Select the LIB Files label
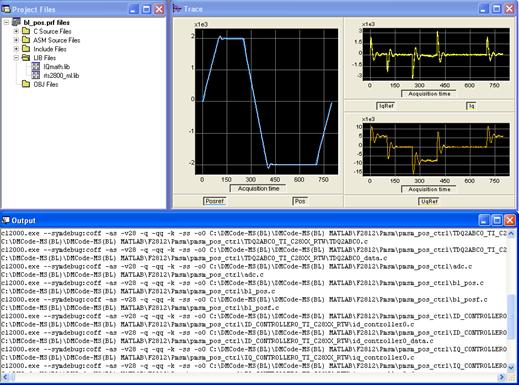519x385 pixels. [44, 58]
